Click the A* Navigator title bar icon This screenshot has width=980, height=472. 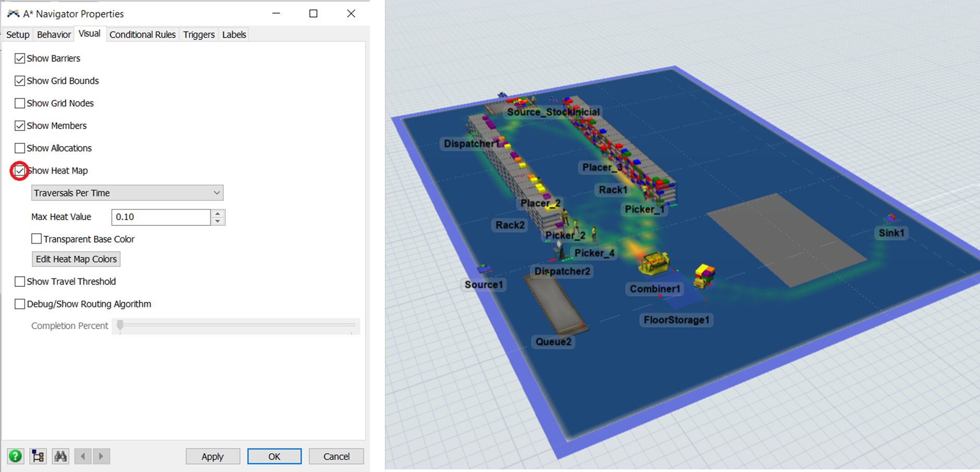[x=13, y=14]
